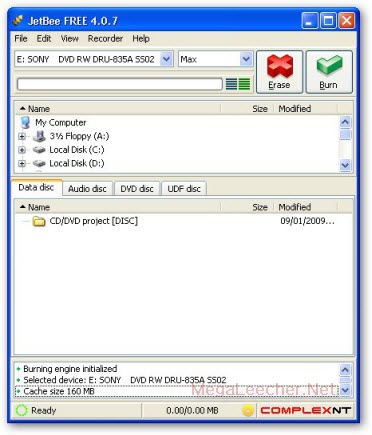The height and width of the screenshot is (435, 372).
Task: Select Local Disk (D:) label
Action: point(77,163)
